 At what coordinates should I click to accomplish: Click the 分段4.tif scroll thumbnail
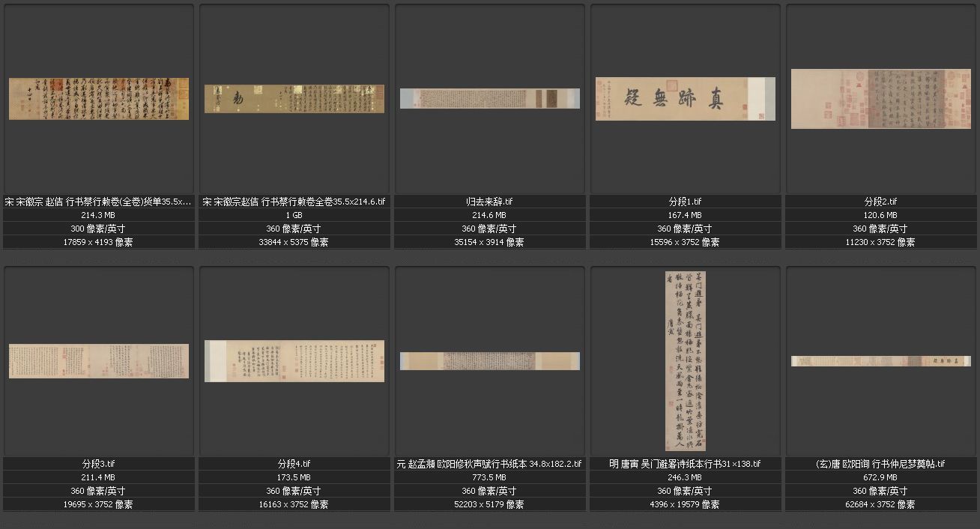(294, 361)
